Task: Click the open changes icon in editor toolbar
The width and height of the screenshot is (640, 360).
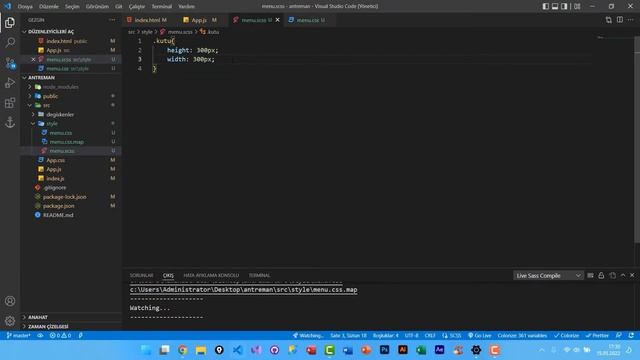Action: click(609, 20)
